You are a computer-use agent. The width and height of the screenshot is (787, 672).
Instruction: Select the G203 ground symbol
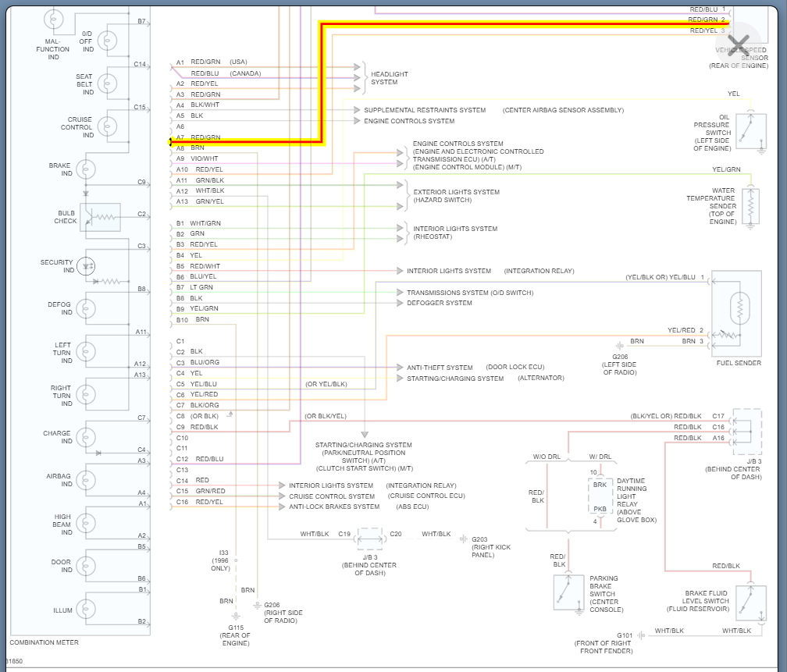tap(464, 539)
